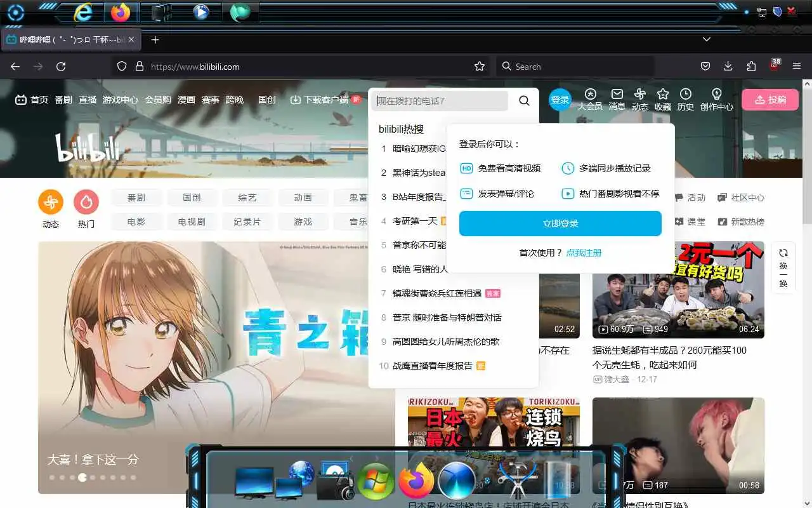
Task: Click the Windows orb in bottom dock
Action: (376, 481)
